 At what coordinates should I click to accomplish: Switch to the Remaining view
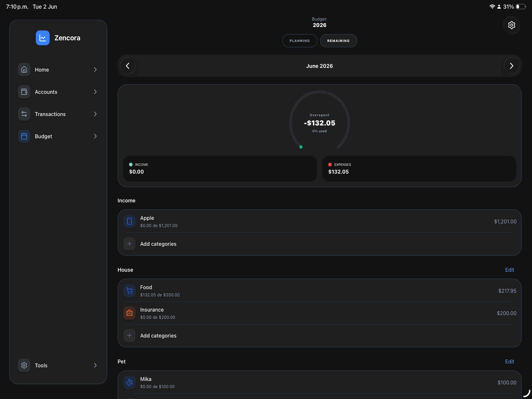(338, 41)
